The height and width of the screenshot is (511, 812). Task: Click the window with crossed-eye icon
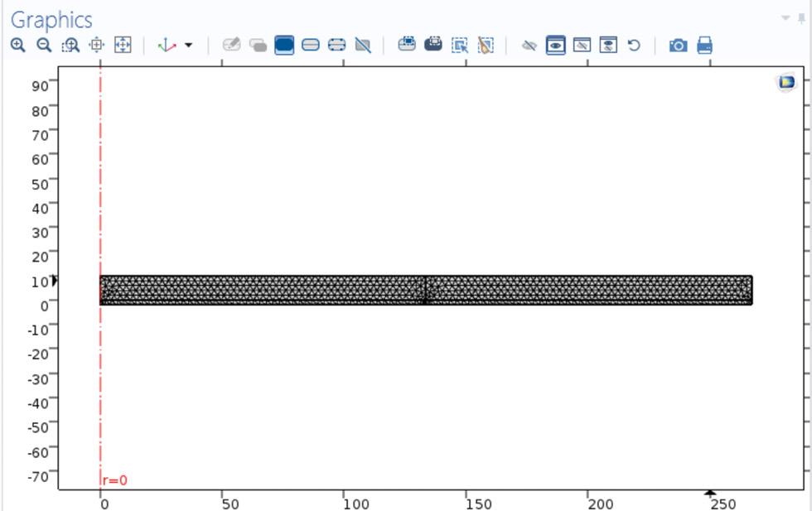pyautogui.click(x=582, y=45)
